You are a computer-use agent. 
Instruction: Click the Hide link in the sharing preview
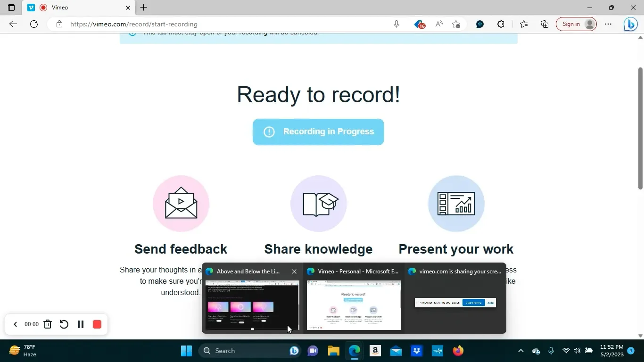(490, 303)
